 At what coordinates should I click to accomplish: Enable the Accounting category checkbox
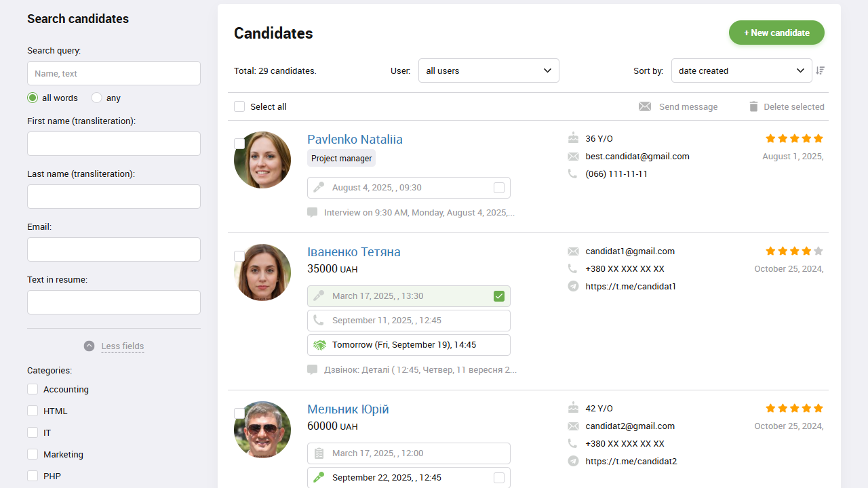pyautogui.click(x=33, y=389)
